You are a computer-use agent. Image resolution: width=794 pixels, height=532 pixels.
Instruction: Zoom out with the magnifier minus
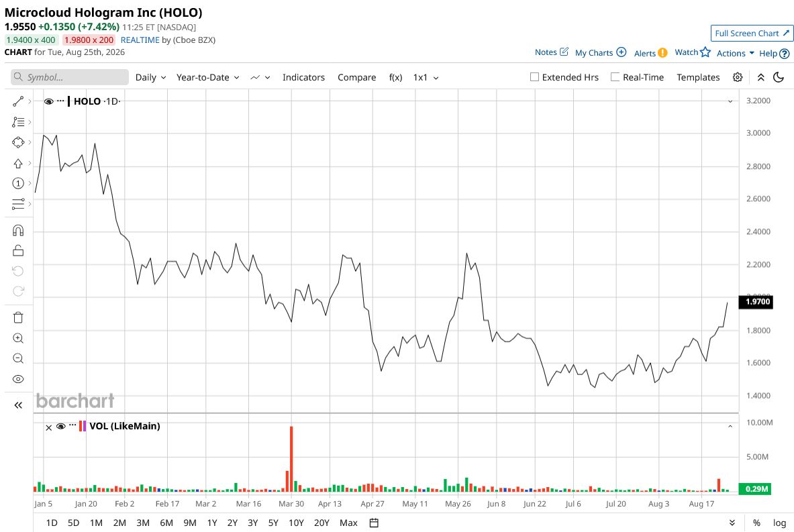click(18, 359)
